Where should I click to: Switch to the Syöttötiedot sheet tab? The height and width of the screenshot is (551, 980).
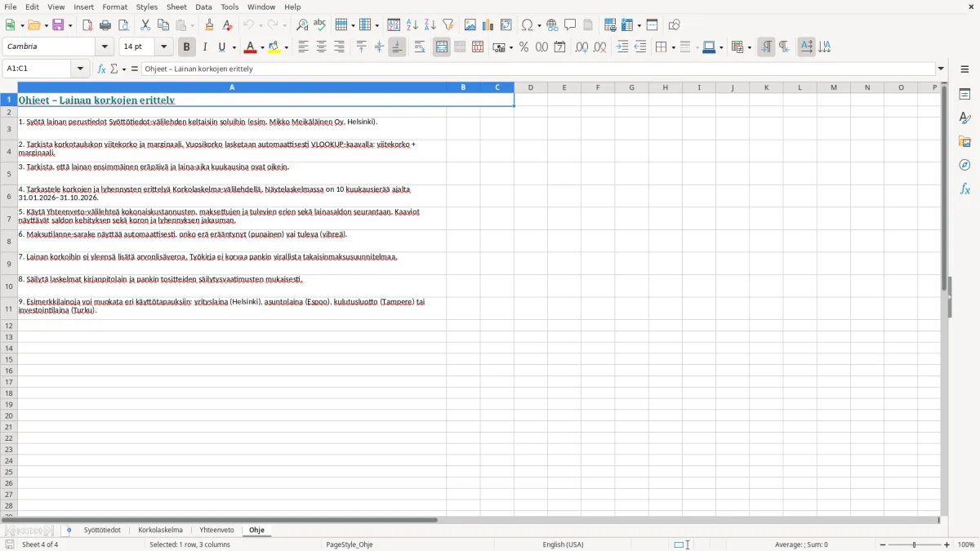102,530
